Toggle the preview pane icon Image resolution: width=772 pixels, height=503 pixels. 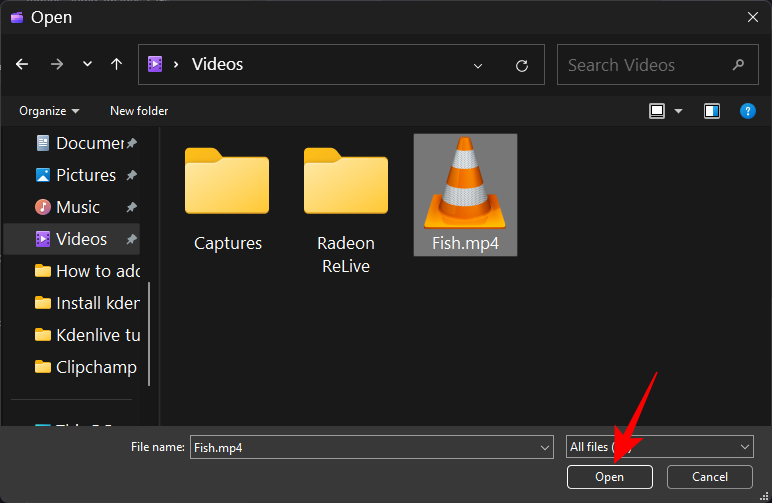pyautogui.click(x=711, y=111)
